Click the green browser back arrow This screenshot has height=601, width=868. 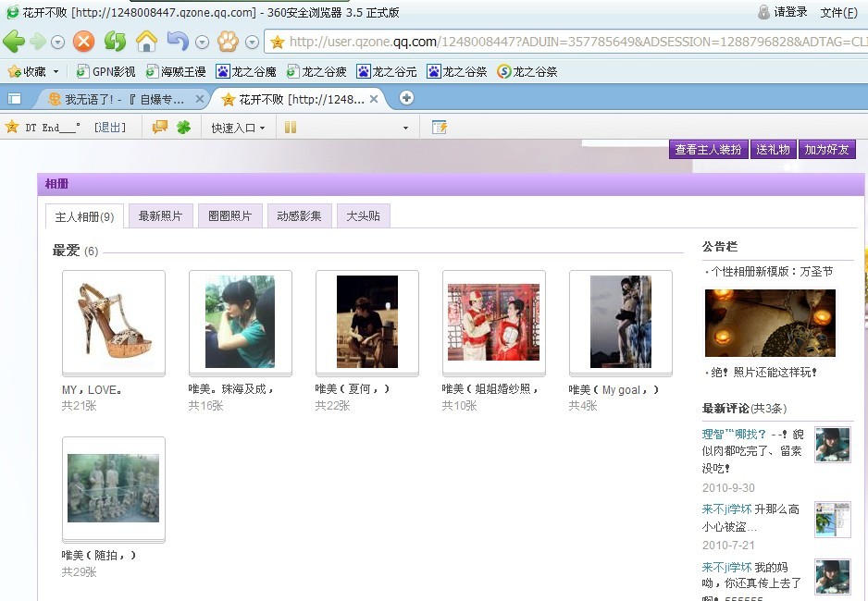tap(15, 42)
